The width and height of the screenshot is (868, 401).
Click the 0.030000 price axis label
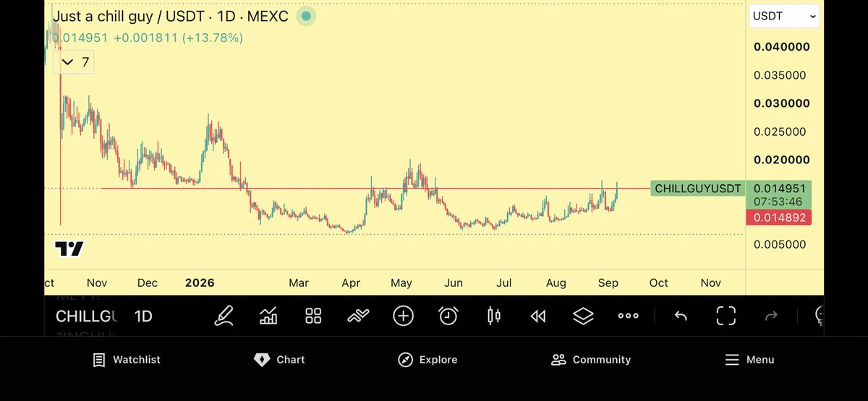[781, 103]
